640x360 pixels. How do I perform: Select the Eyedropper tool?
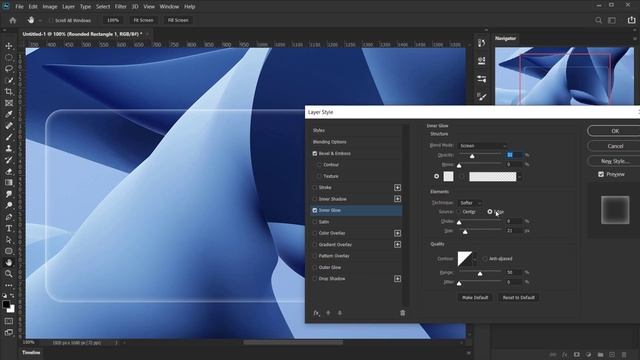point(9,114)
